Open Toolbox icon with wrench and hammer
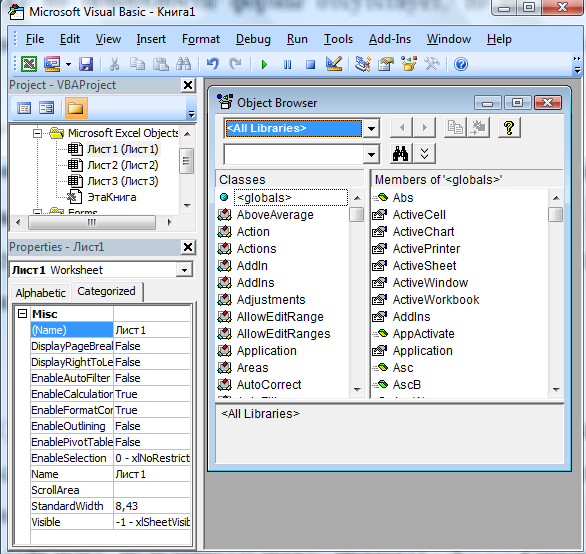Viewport: 586px width, 554px height. (x=432, y=64)
